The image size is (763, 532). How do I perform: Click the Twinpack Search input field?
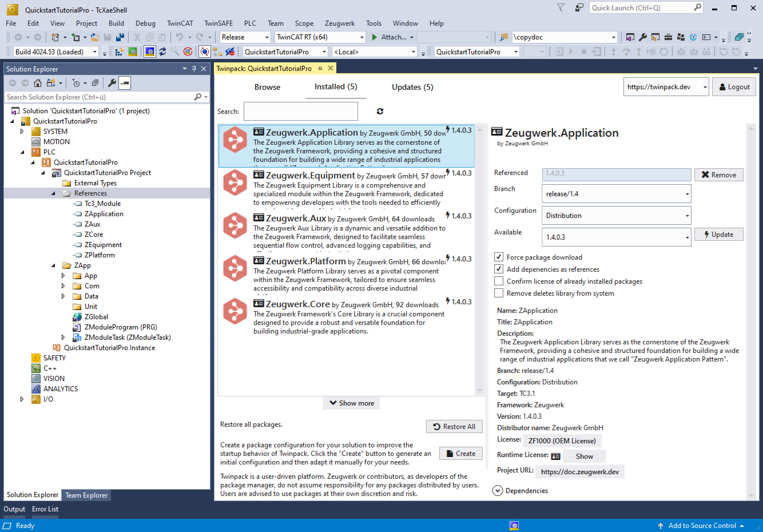(x=300, y=111)
